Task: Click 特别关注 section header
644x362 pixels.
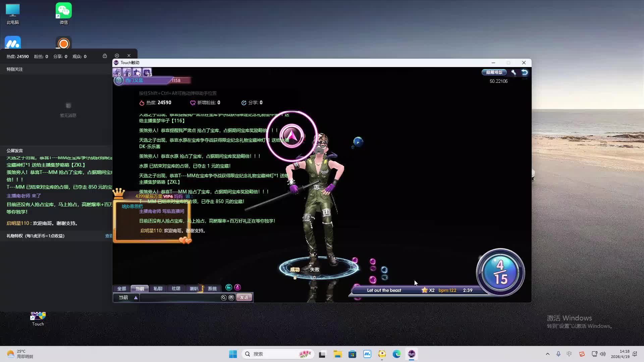Action: (15, 69)
